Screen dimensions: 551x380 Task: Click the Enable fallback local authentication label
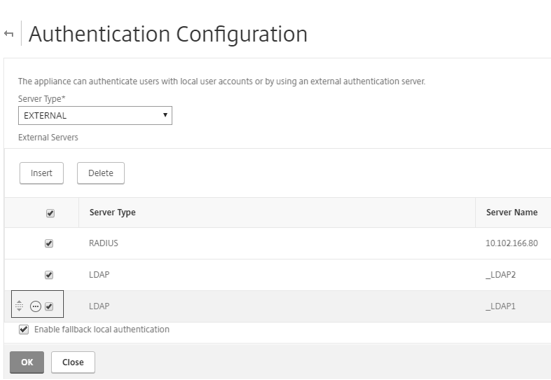click(102, 329)
